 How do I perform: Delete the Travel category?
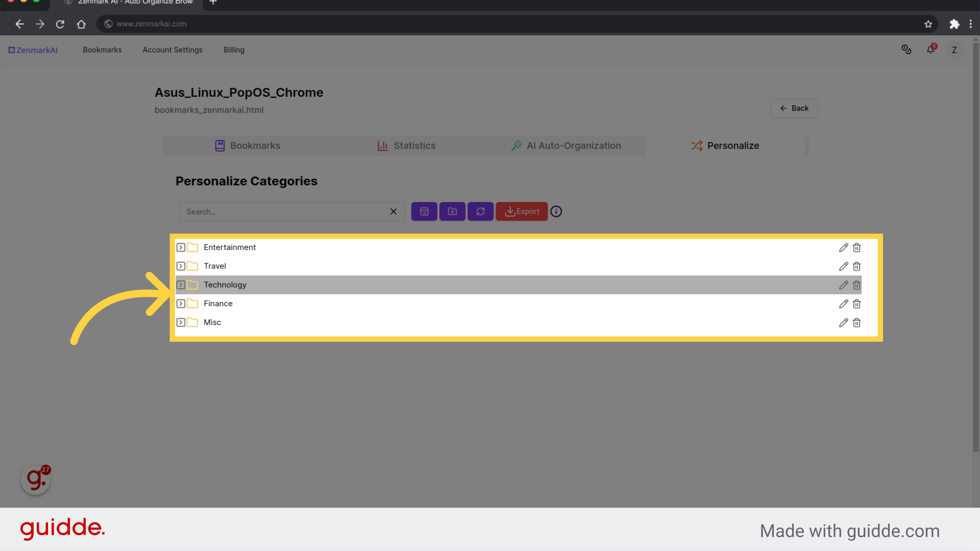(x=856, y=266)
